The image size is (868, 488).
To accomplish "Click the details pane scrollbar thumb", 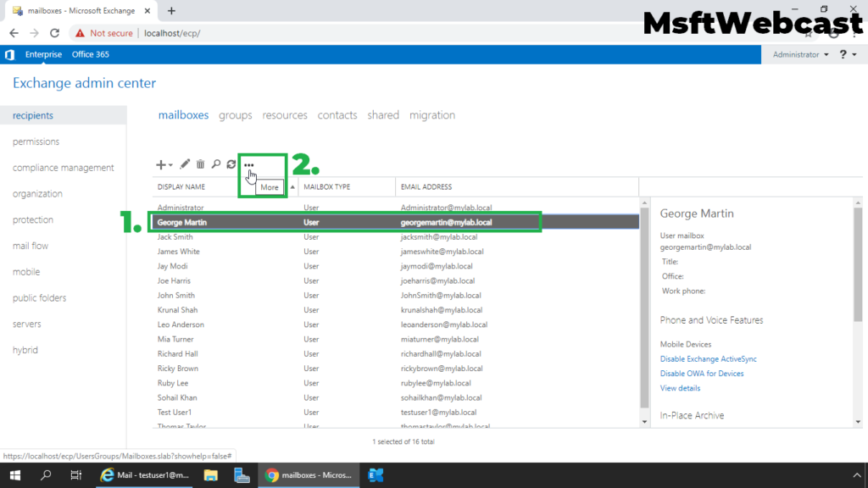I will (x=858, y=264).
